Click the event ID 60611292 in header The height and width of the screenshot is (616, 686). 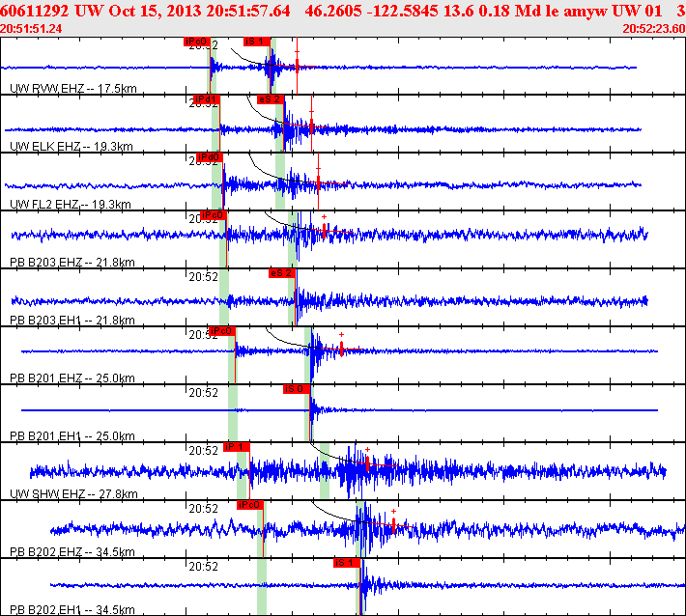[35, 11]
